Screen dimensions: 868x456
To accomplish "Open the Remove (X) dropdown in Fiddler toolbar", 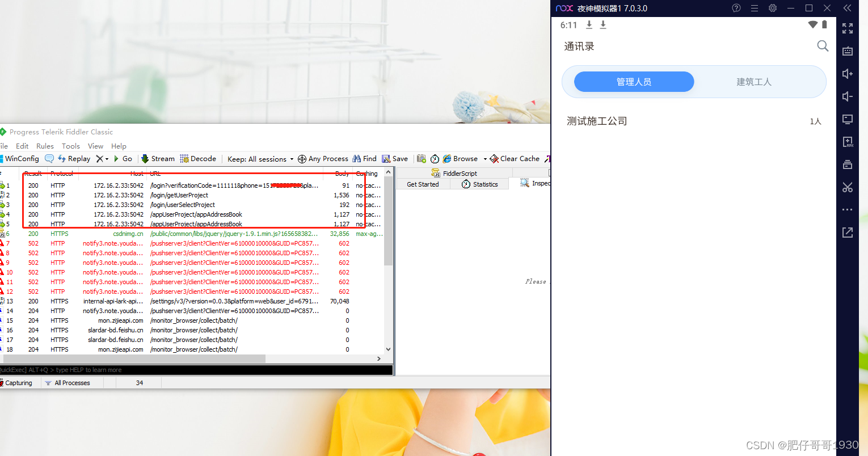I will [102, 159].
